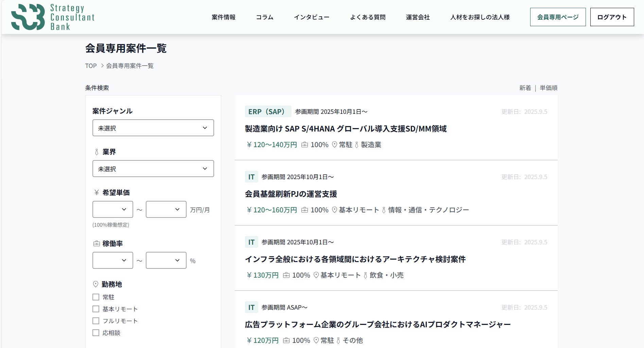Click location pin in 会員基盤刷新PJ listing
Viewport: 644px width, 348px height.
334,210
